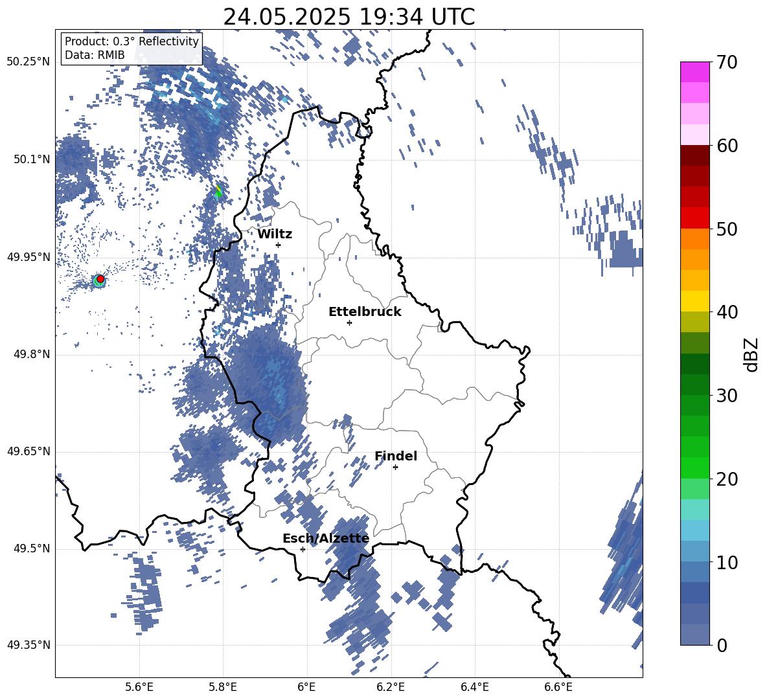The width and height of the screenshot is (767, 700).
Task: Click the Esch/Alzette city label
Action: coord(326,539)
